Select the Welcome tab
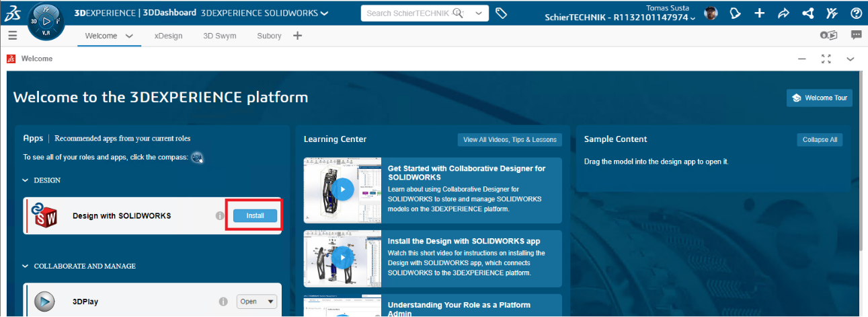 [x=101, y=36]
